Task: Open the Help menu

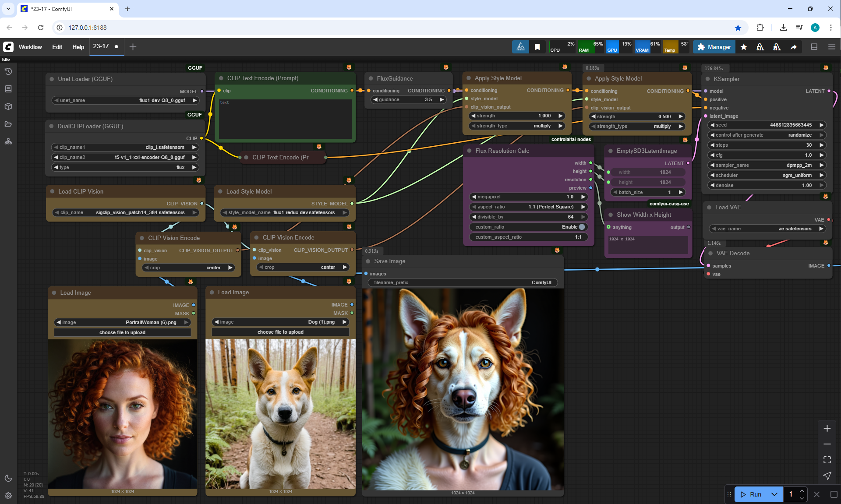Action: 78,47
